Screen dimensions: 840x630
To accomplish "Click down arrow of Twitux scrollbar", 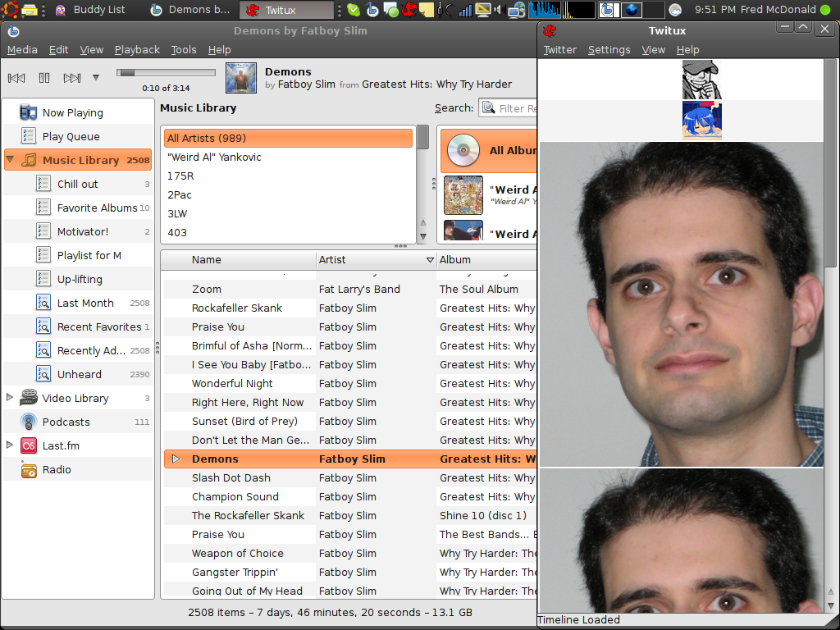I will coord(831,605).
